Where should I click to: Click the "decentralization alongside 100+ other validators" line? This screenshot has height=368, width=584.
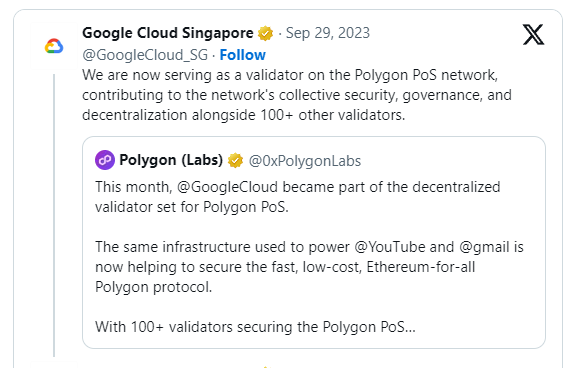click(x=244, y=115)
